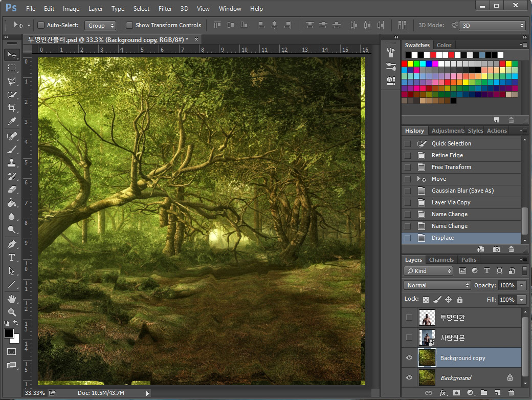Screen dimensions: 532x400
Task: Open the Filter menu
Action: [165, 9]
